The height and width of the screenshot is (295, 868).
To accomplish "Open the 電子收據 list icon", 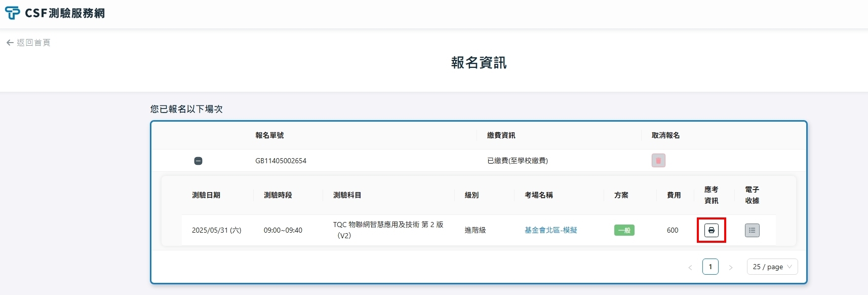I will pos(752,230).
